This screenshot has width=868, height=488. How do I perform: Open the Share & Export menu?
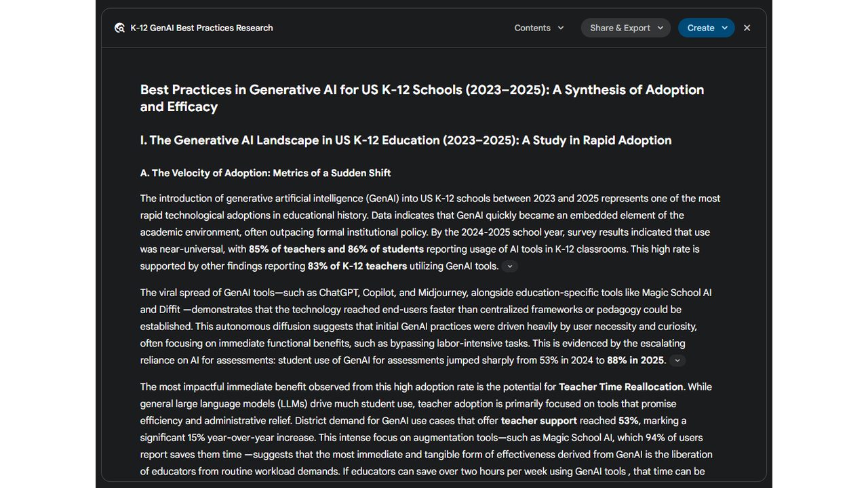pyautogui.click(x=626, y=28)
